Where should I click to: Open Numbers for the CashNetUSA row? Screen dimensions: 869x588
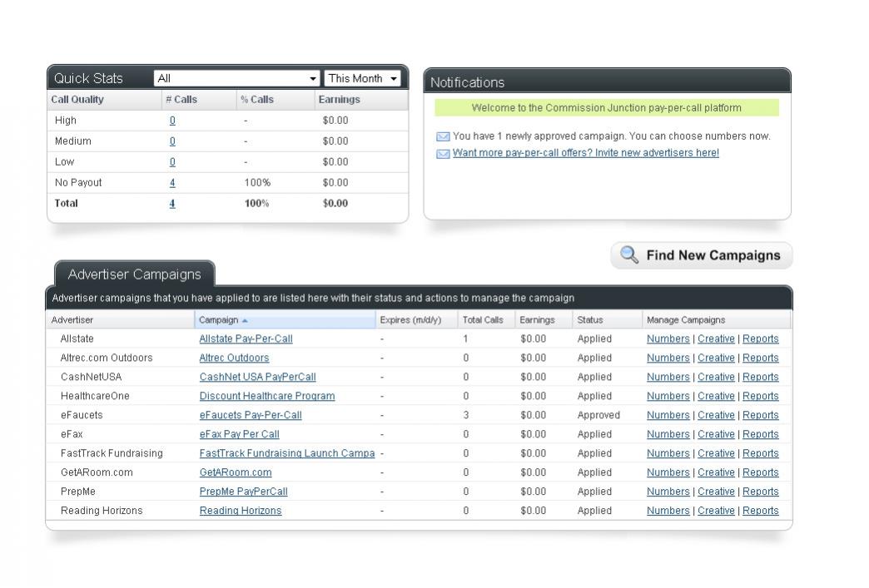tap(668, 377)
